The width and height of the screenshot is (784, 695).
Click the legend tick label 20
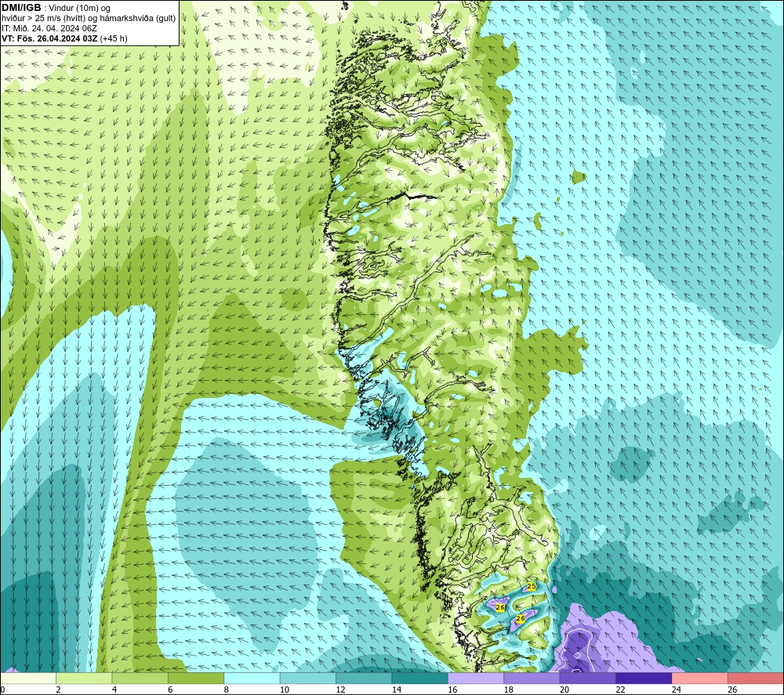coord(564,690)
